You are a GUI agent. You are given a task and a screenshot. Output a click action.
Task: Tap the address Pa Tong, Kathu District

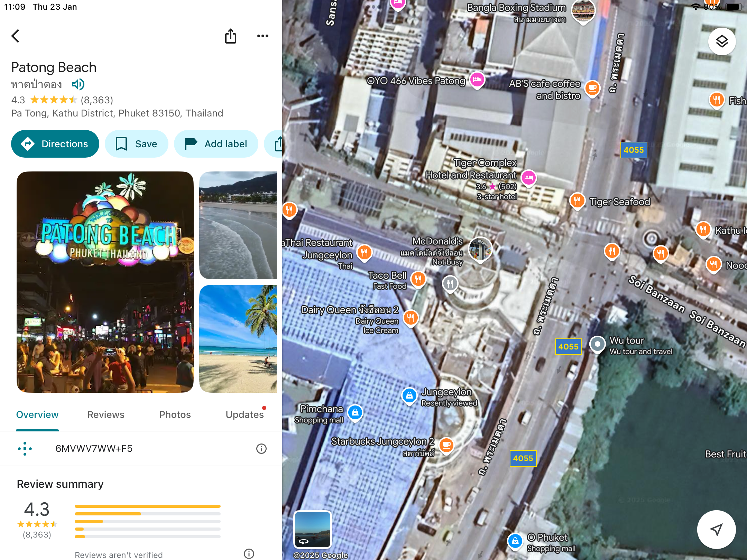117,113
